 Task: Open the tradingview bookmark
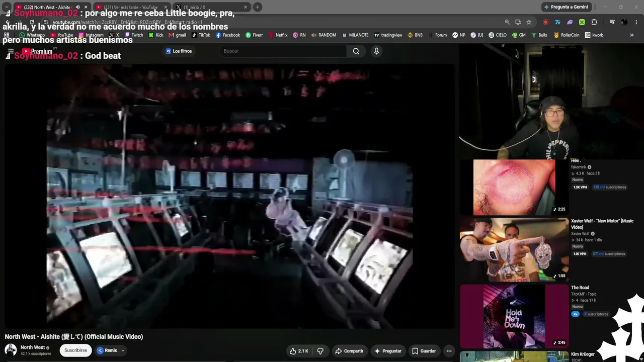click(x=388, y=35)
